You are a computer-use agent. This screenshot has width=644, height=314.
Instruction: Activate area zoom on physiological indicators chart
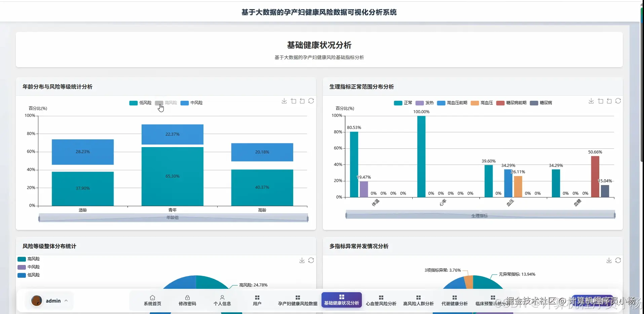pos(601,101)
